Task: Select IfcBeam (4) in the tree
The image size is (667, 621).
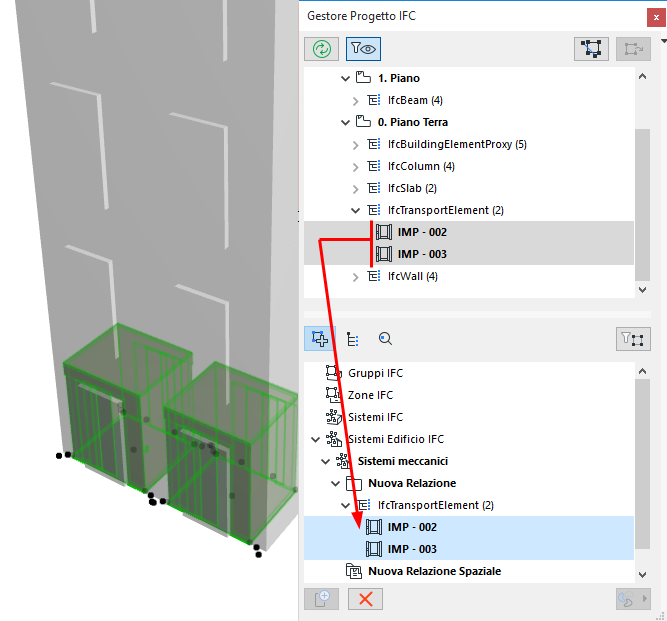Action: tap(415, 100)
